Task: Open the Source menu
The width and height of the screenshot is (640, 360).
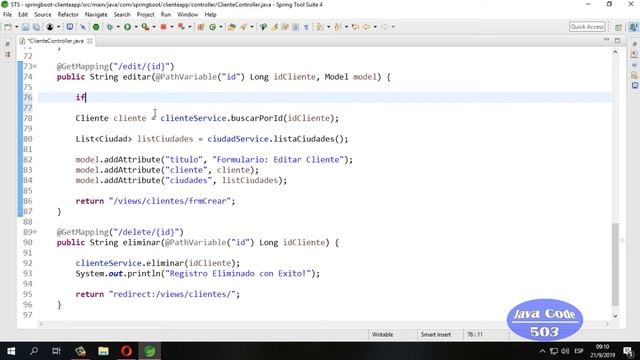Action: pyautogui.click(x=42, y=15)
